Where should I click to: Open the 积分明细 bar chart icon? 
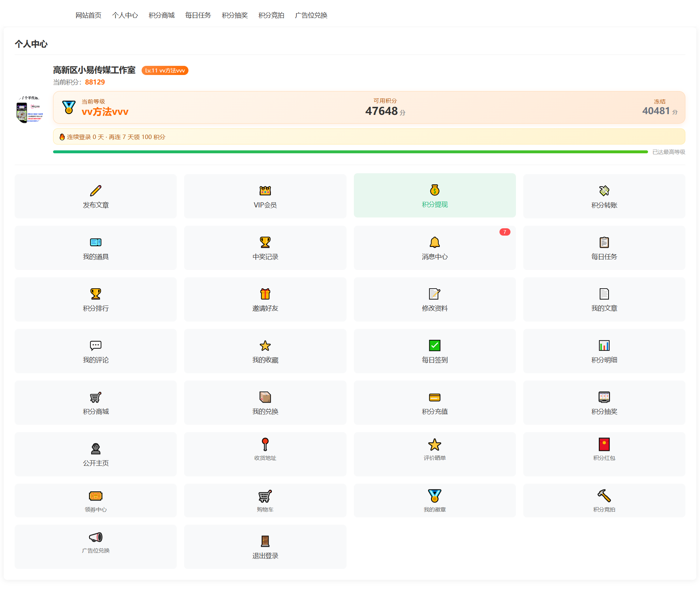(604, 345)
